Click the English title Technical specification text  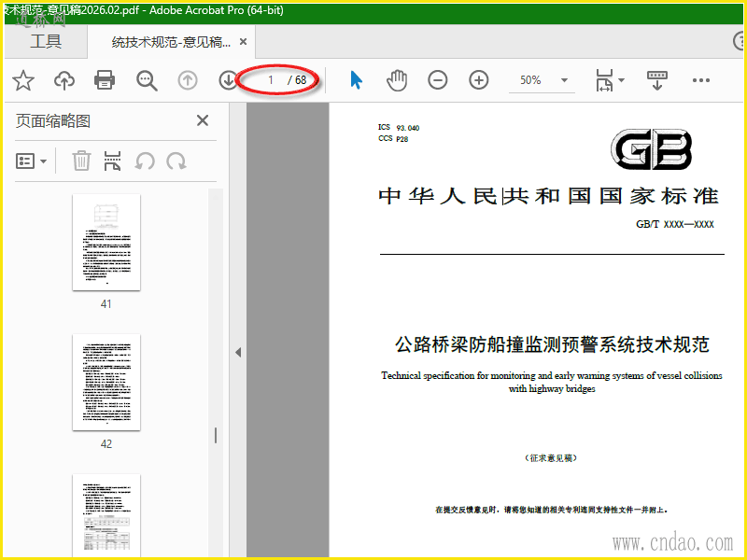click(x=552, y=382)
